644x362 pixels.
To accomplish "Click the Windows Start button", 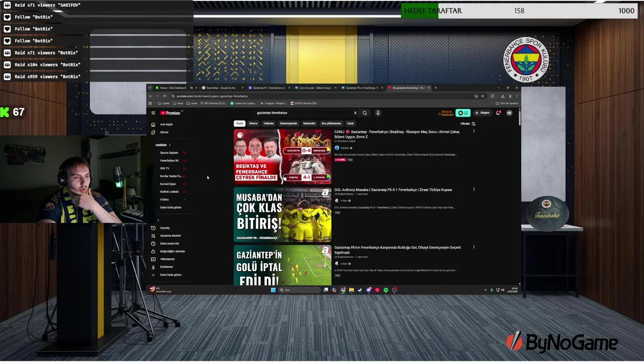I will pyautogui.click(x=273, y=290).
